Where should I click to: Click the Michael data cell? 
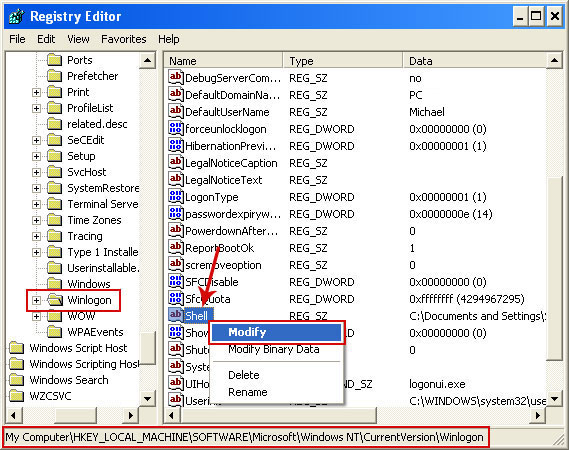(x=426, y=111)
